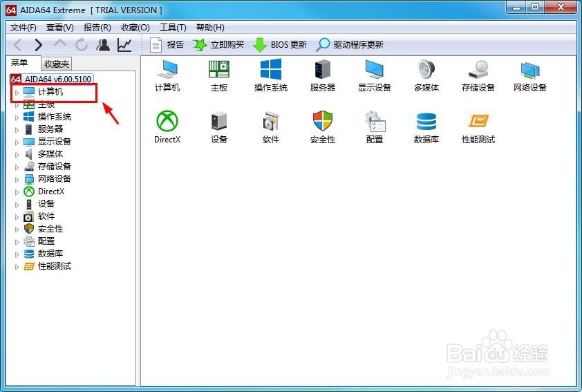Viewport: 582px width, 392px height.
Task: Select 软件 in the sidebar tree
Action: [x=39, y=216]
